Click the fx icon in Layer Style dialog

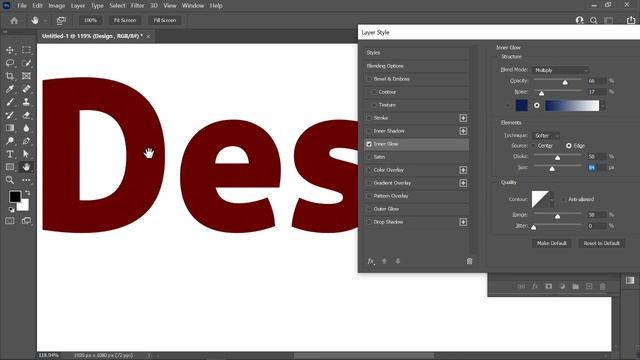371,261
